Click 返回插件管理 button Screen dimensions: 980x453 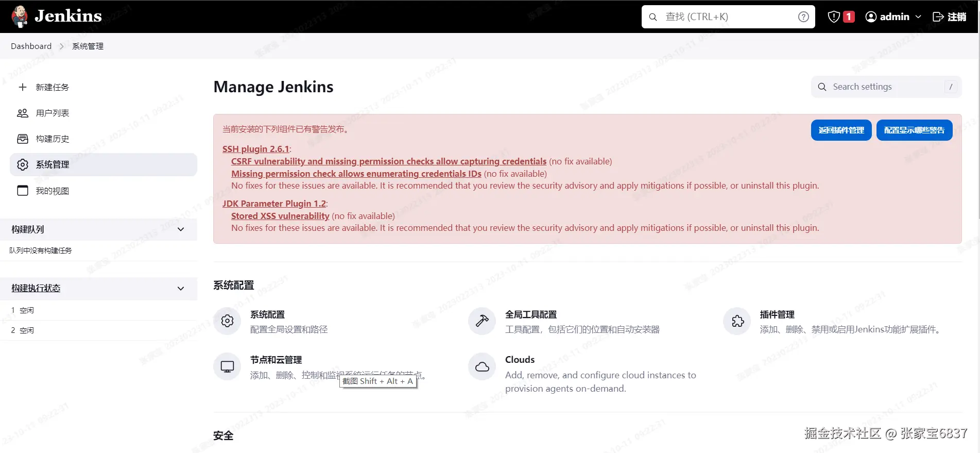point(841,130)
